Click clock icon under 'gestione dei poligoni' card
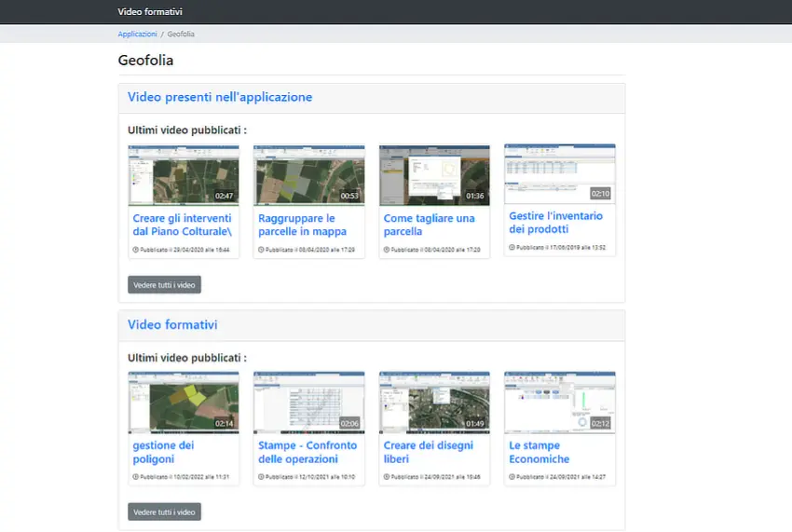The width and height of the screenshot is (792, 532). click(135, 477)
